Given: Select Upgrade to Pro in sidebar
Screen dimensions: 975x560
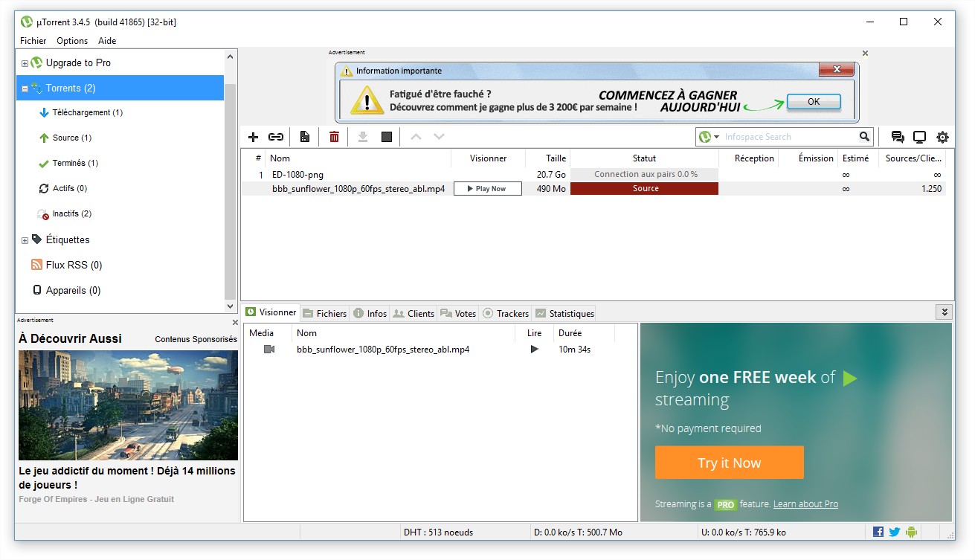Looking at the screenshot, I should click(78, 63).
